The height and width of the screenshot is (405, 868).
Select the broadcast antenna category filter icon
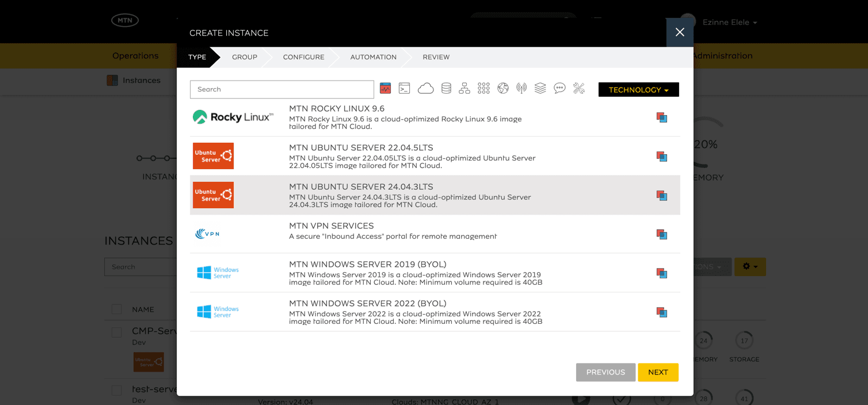[x=521, y=89]
